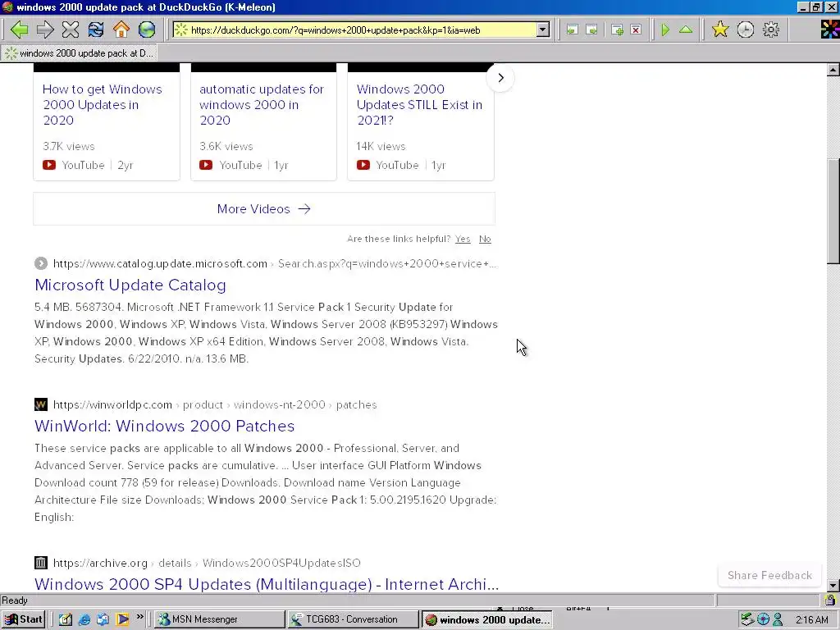This screenshot has width=840, height=630.
Task: Open preferences gear icon
Action: pos(771,30)
